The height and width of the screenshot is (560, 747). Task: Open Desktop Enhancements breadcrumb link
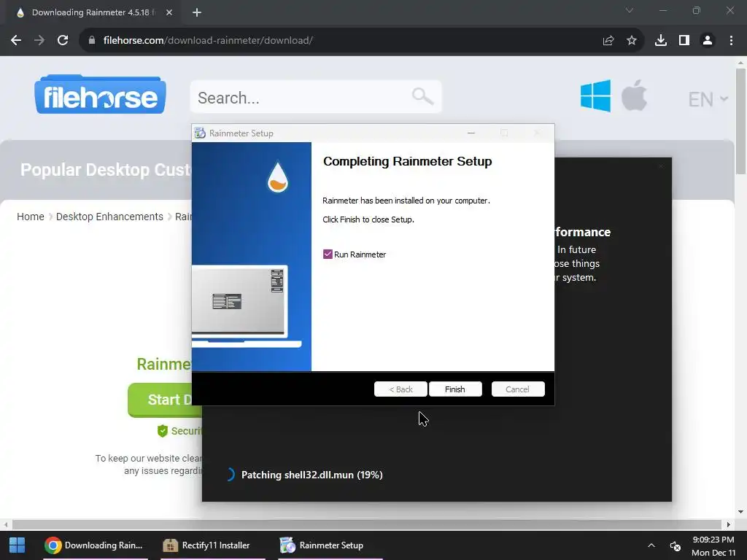coord(109,217)
